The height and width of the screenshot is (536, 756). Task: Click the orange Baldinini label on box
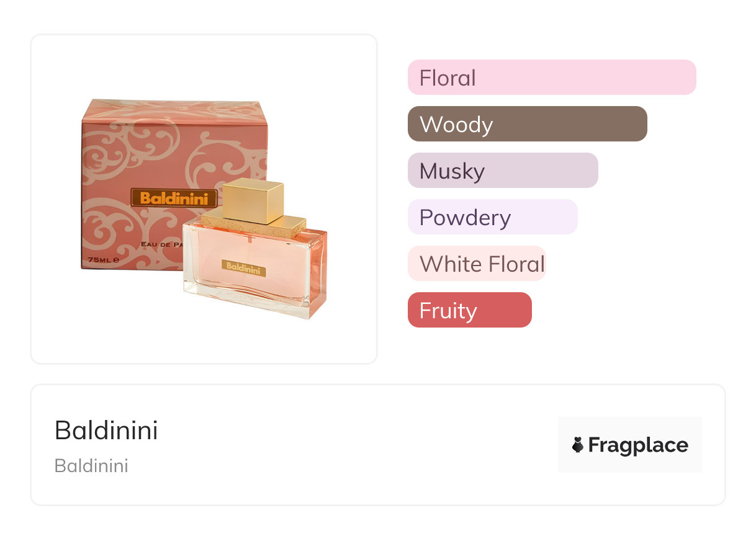pos(174,198)
